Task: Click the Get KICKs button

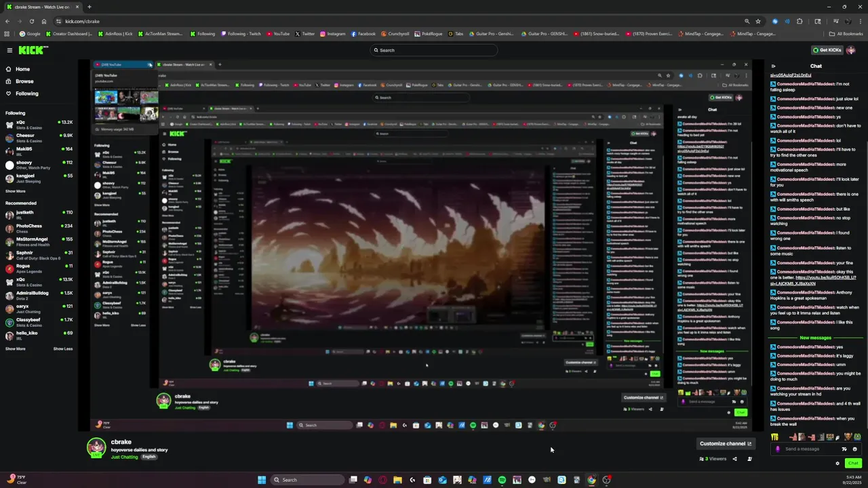Action: (827, 50)
